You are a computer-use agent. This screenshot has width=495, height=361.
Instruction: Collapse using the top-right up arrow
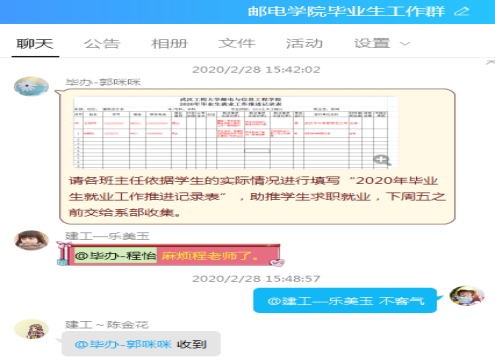click(x=490, y=62)
